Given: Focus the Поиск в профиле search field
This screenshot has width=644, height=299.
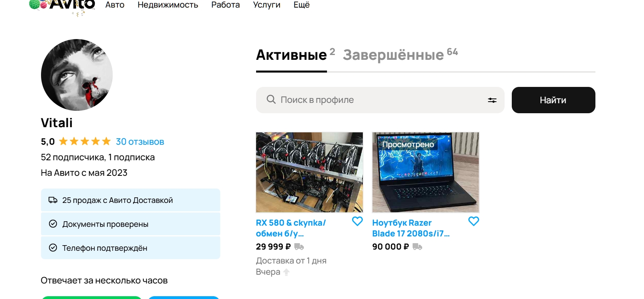Looking at the screenshot, I should [380, 100].
